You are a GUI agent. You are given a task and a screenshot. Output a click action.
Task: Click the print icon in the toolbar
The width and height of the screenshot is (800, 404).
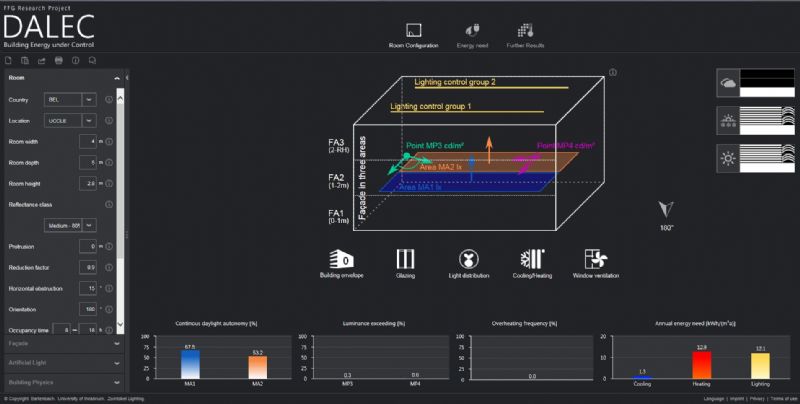click(59, 62)
